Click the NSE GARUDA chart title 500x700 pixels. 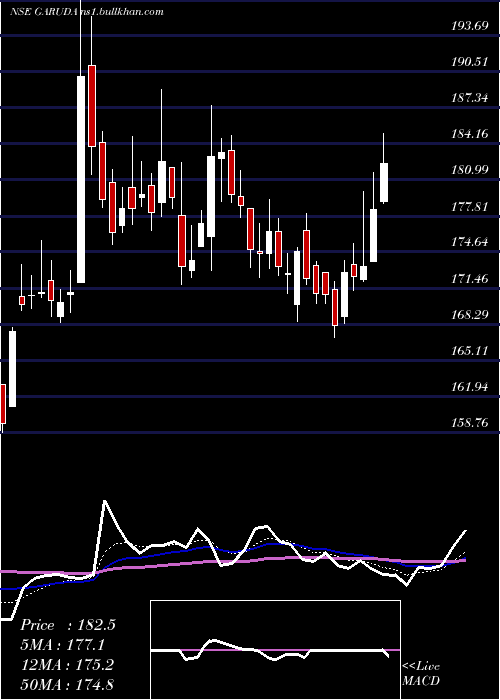pos(43,12)
